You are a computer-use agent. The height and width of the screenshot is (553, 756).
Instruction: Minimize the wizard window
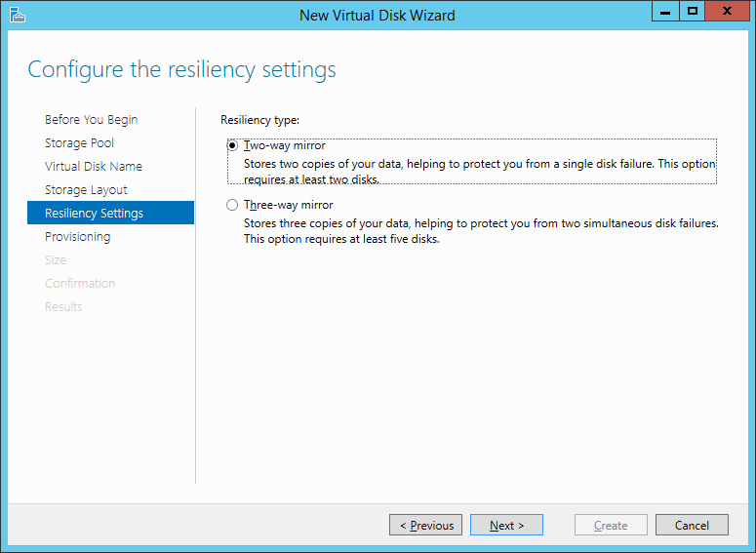(665, 11)
